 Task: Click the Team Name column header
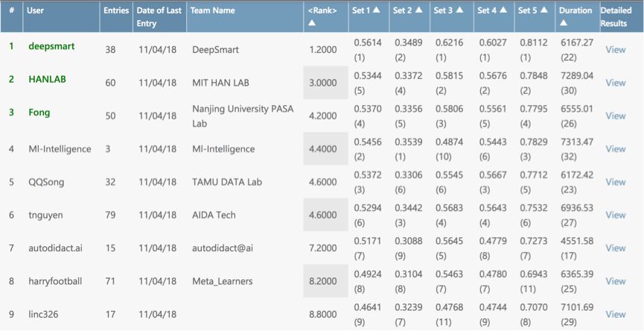click(213, 10)
